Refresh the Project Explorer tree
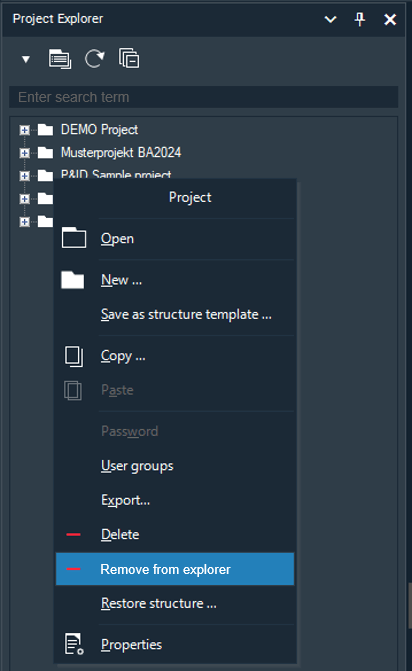Viewport: 412px width, 671px height. (95, 59)
